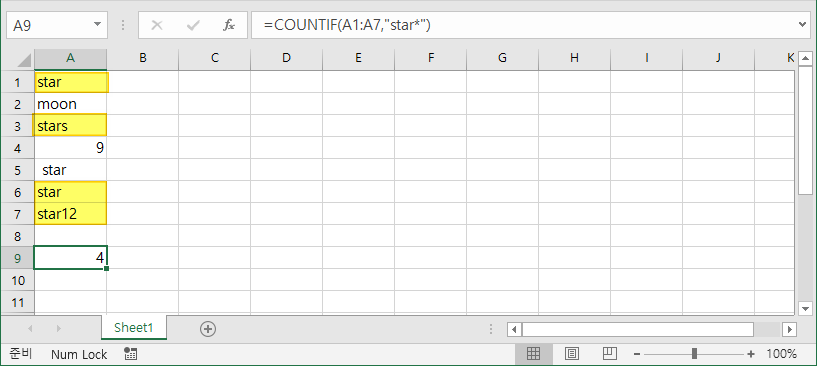
Task: Click vertical scrollbar up arrow
Action: pos(805,58)
